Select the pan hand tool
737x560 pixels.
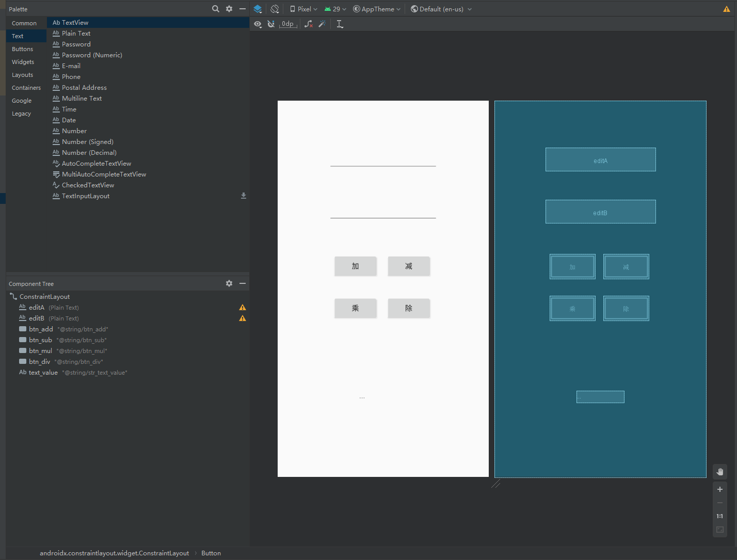720,472
